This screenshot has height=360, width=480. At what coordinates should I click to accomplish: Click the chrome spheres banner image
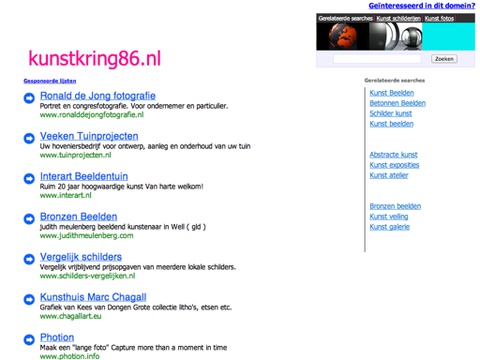click(x=396, y=36)
